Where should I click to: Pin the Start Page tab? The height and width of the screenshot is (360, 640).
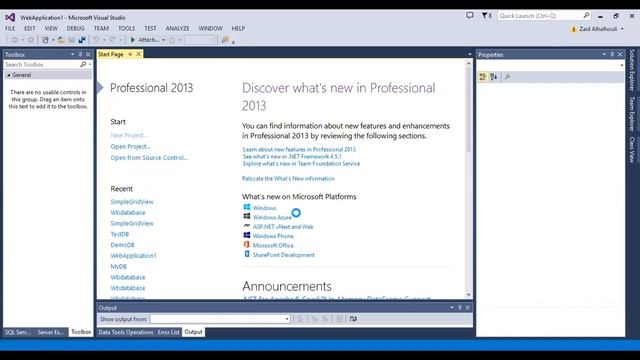130,54
